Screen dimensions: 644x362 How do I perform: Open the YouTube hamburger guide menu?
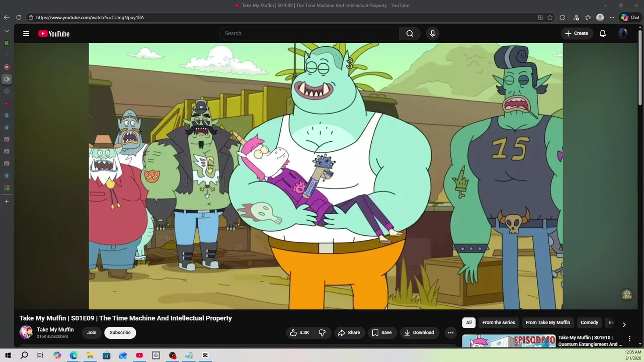click(26, 34)
